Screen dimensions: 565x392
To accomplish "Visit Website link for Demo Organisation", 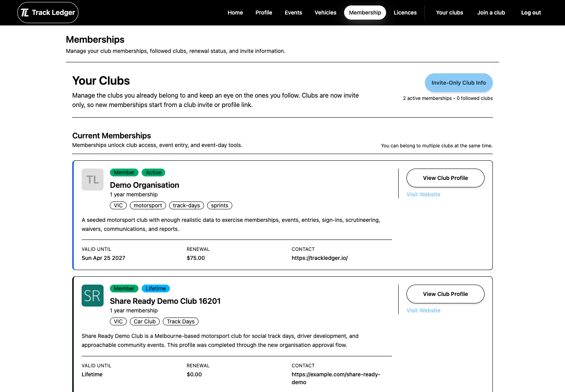I will click(x=423, y=194).
